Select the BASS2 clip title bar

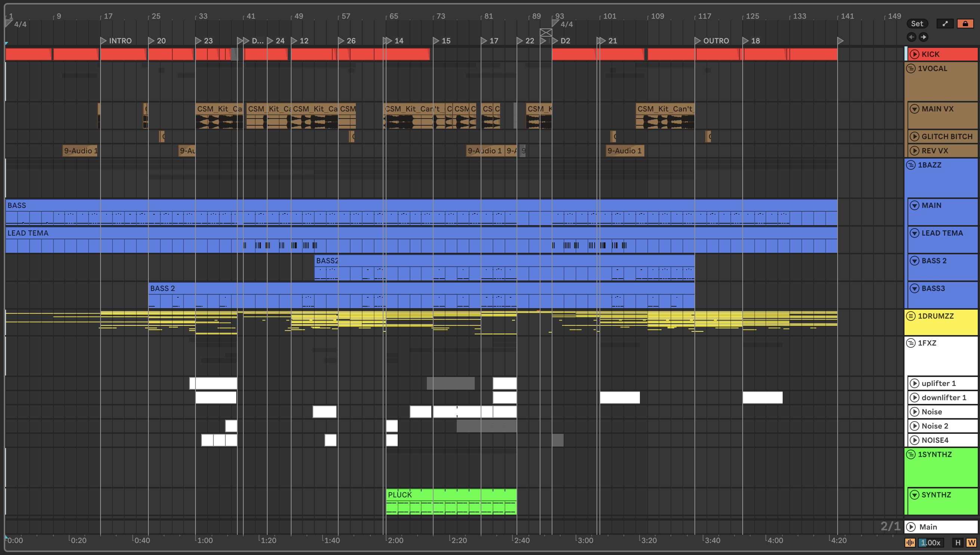click(504, 261)
